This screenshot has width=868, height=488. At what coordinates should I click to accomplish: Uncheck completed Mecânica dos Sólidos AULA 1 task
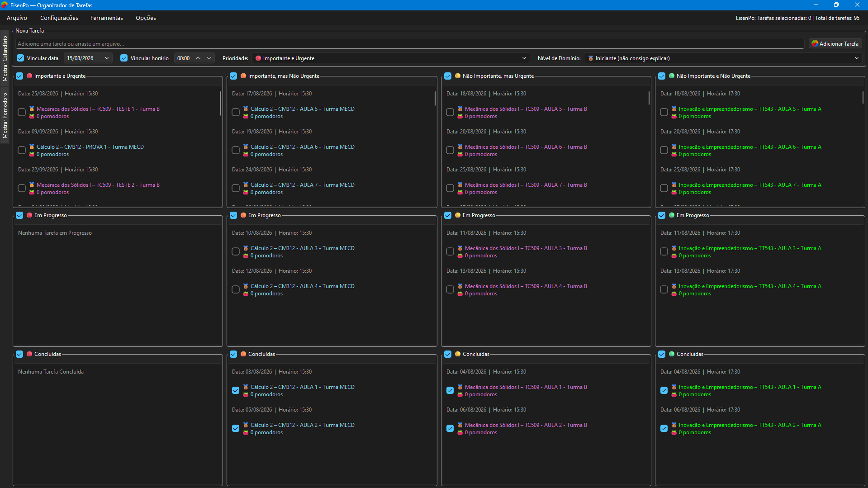450,390
